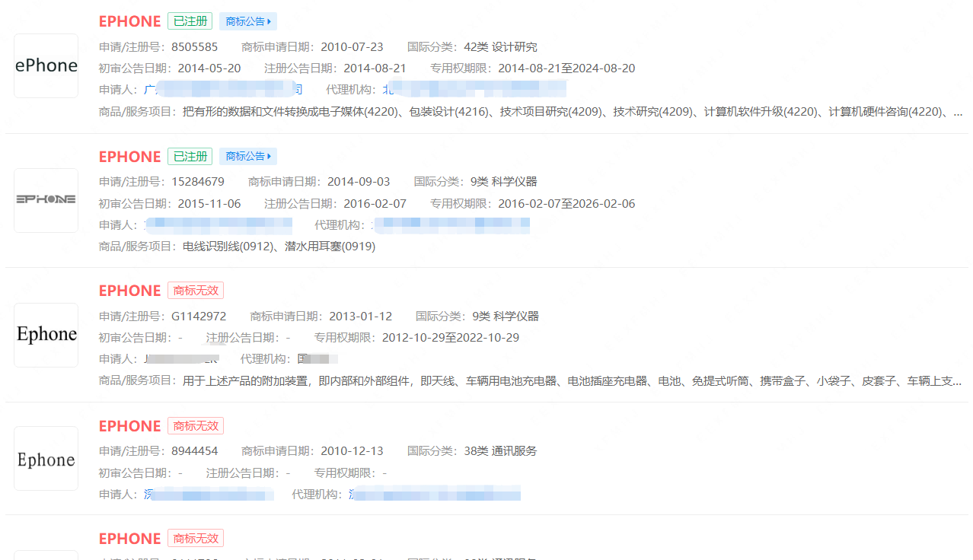The image size is (973, 560).
Task: Click 9类 科学仪器 in the 15284679 entry
Action: [x=504, y=182]
